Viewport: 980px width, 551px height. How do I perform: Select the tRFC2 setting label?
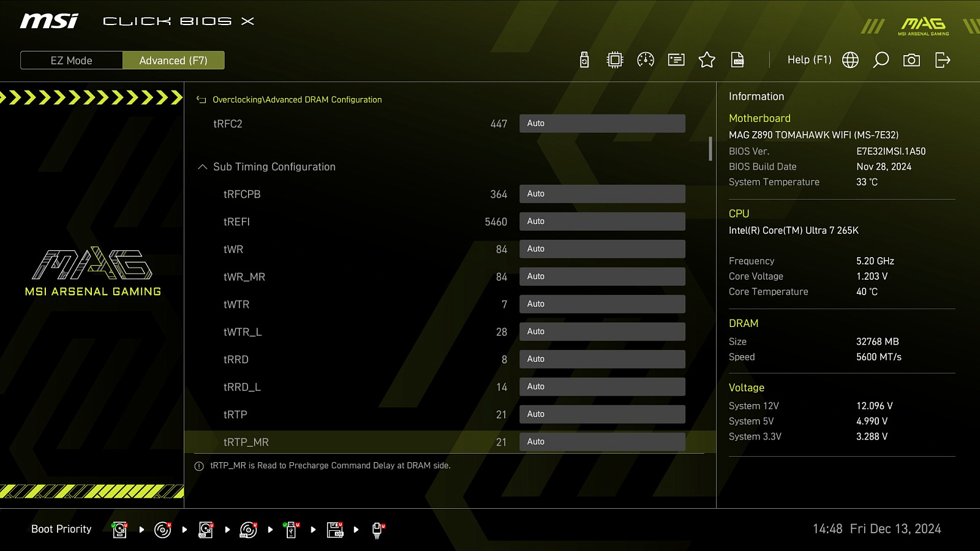228,124
